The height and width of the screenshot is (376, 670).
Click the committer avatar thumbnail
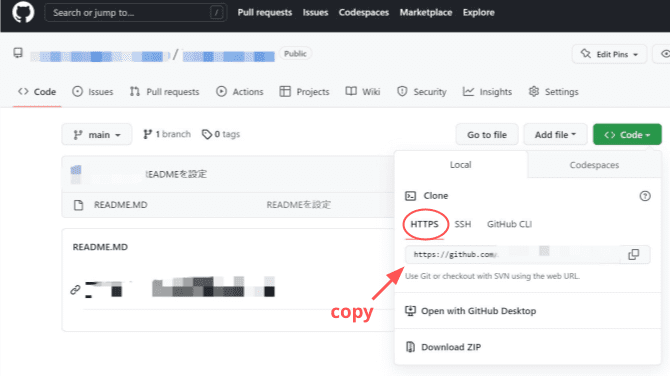point(76,174)
